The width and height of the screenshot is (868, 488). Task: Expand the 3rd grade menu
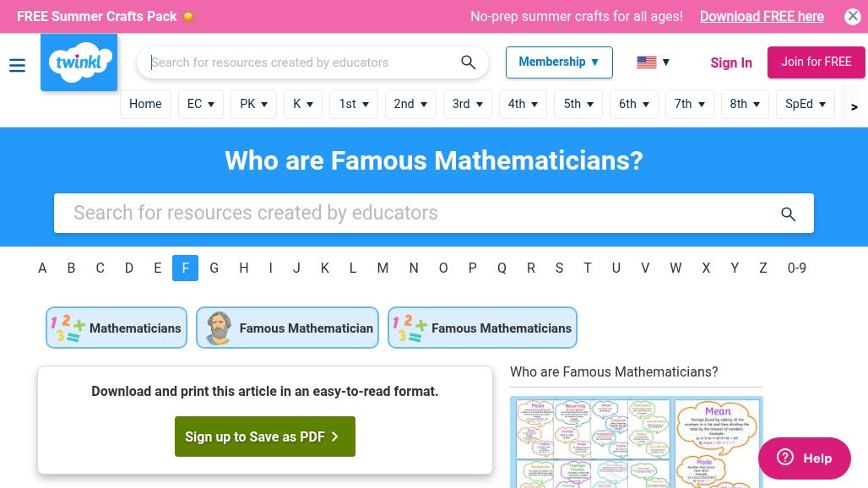pos(468,104)
